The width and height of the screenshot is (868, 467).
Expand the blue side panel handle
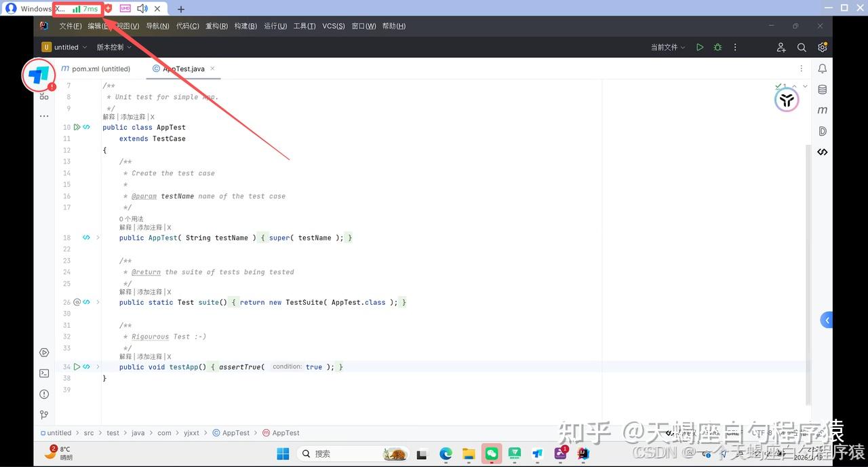(x=827, y=320)
